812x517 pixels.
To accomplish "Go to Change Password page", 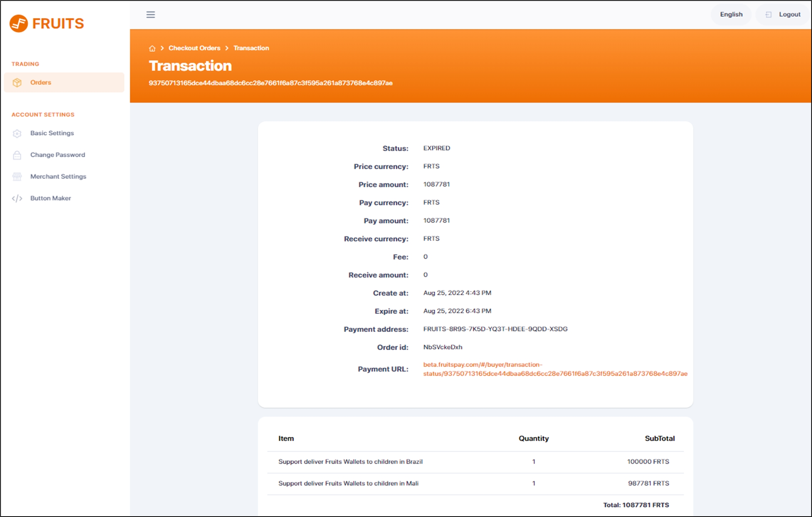I will click(x=57, y=155).
